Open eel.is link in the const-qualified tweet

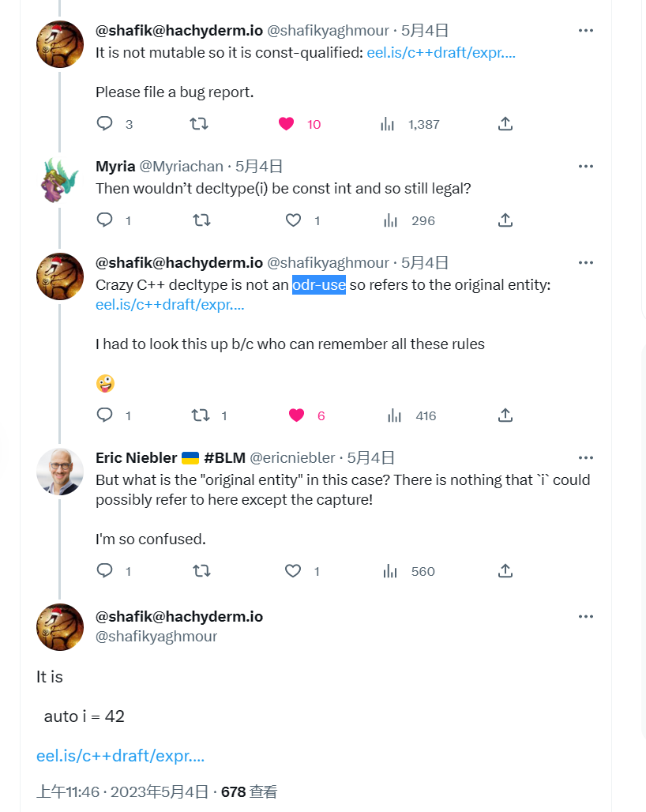441,53
